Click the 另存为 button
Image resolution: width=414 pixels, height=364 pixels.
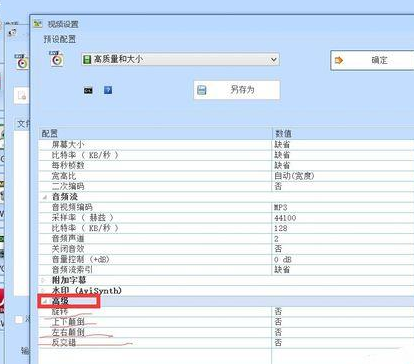click(237, 90)
